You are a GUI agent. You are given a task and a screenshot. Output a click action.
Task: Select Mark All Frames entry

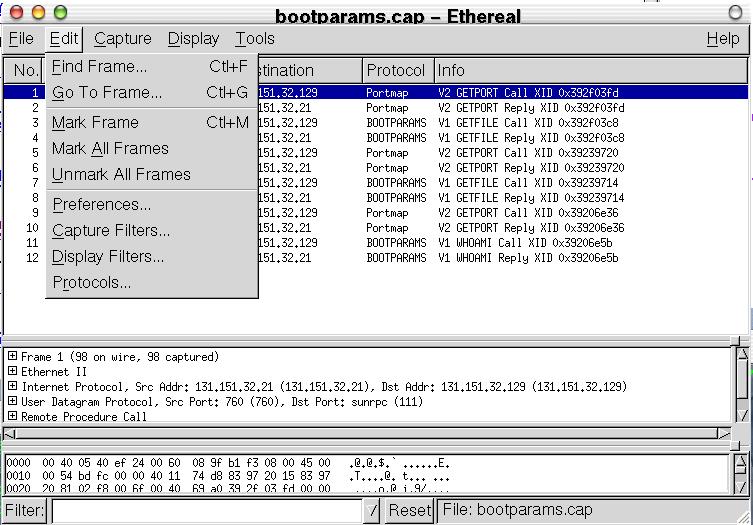(x=152, y=148)
